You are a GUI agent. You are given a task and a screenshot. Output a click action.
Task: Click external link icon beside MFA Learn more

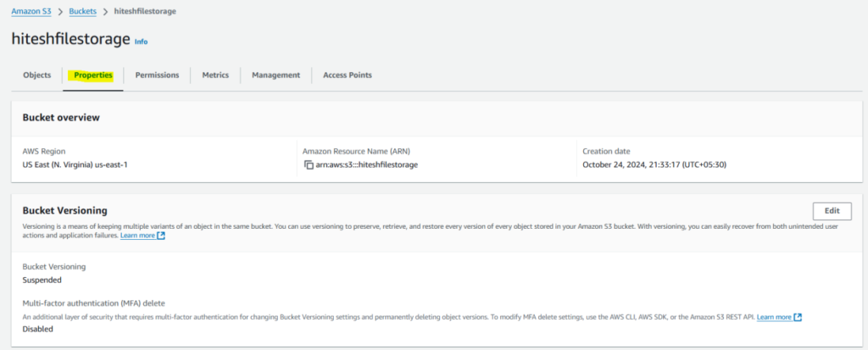(x=798, y=317)
